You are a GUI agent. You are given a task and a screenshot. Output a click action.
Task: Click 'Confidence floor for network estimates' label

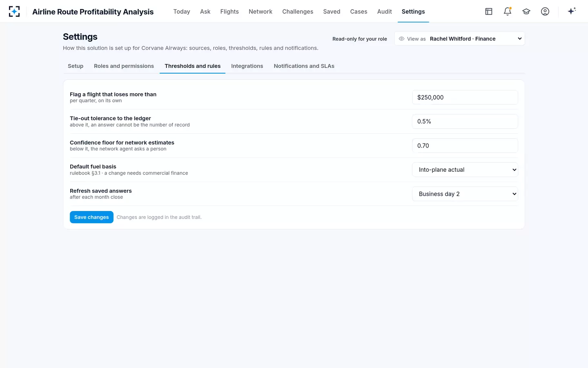click(x=122, y=143)
